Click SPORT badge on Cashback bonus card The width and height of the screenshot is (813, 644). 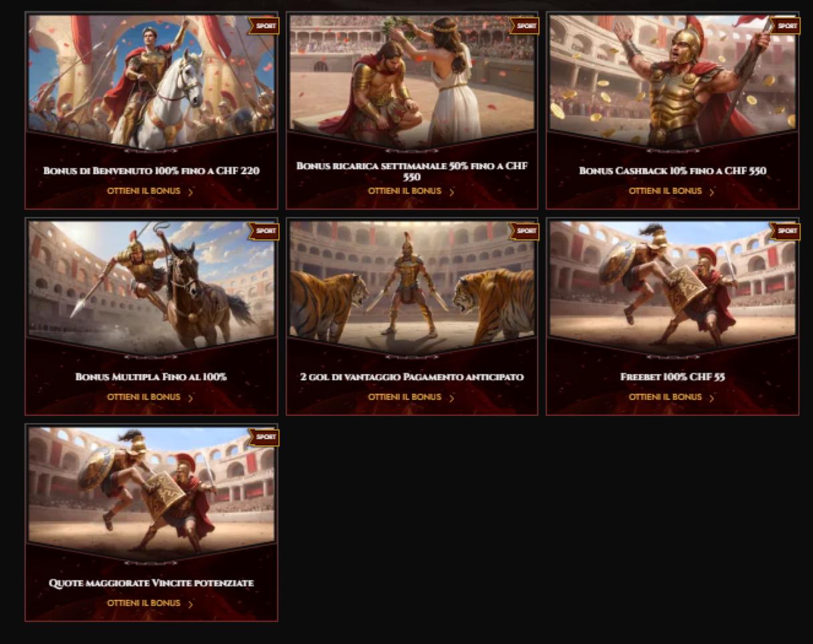coord(786,26)
